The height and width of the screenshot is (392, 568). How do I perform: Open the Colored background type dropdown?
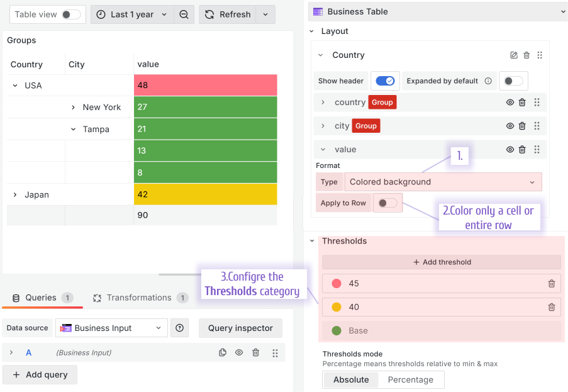443,182
